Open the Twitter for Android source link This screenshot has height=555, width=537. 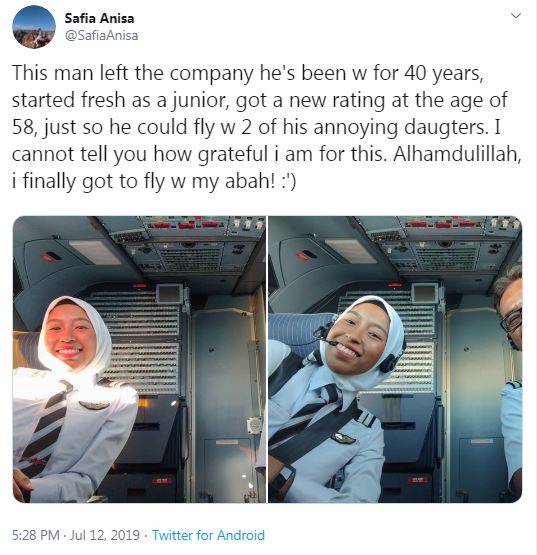208,535
